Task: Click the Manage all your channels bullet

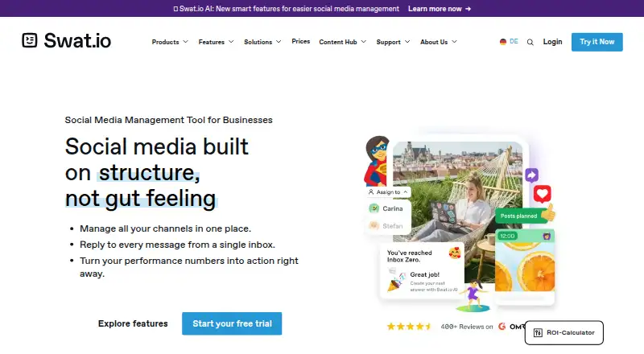Action: (x=165, y=228)
